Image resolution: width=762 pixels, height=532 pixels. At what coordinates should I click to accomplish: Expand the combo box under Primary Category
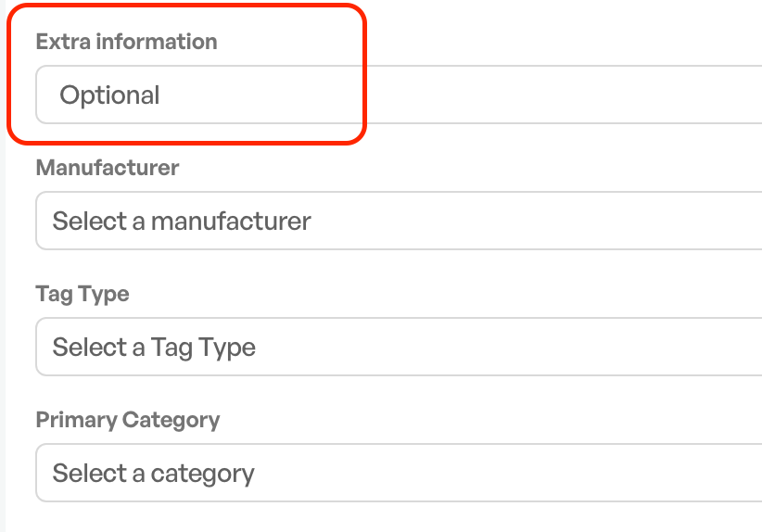pyautogui.click(x=399, y=473)
